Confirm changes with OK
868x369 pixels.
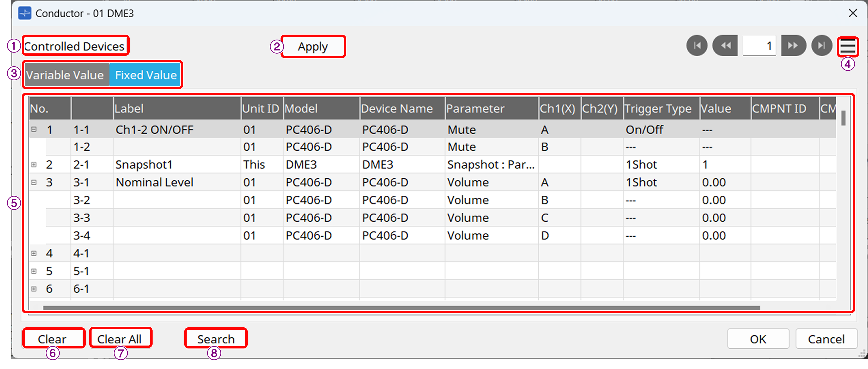tap(758, 339)
